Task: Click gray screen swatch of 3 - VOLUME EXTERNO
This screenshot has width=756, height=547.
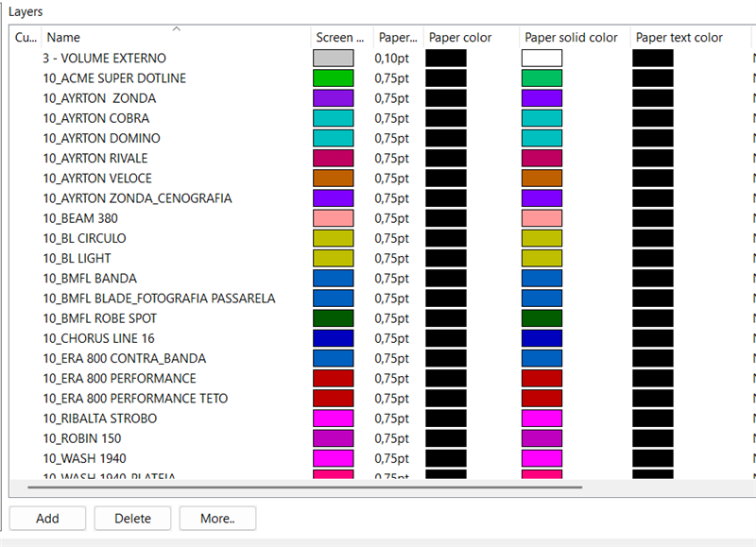Action: pyautogui.click(x=333, y=59)
